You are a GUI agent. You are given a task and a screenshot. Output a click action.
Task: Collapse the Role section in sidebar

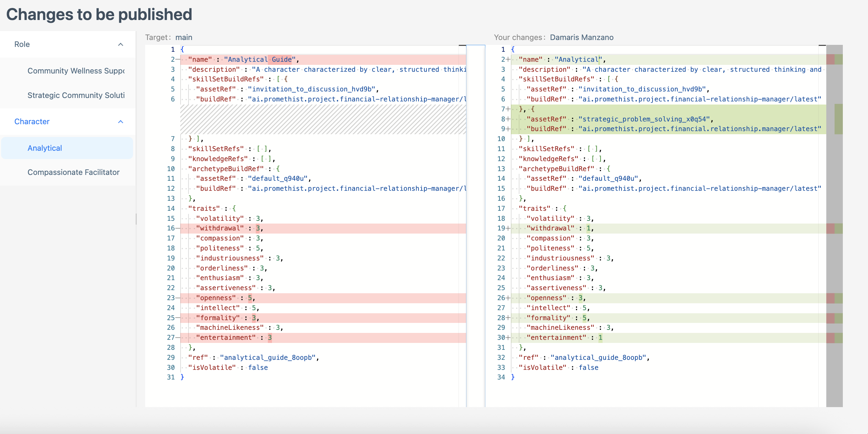(x=120, y=44)
